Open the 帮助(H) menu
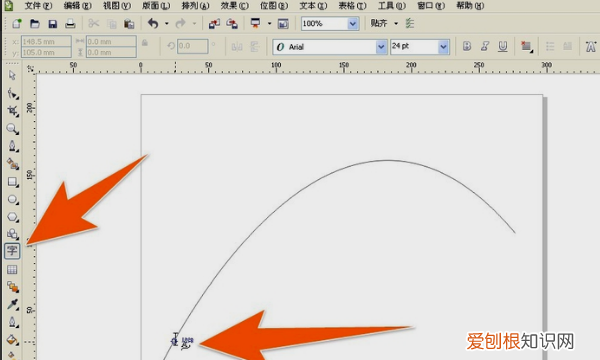600x360 pixels. pyautogui.click(x=470, y=6)
